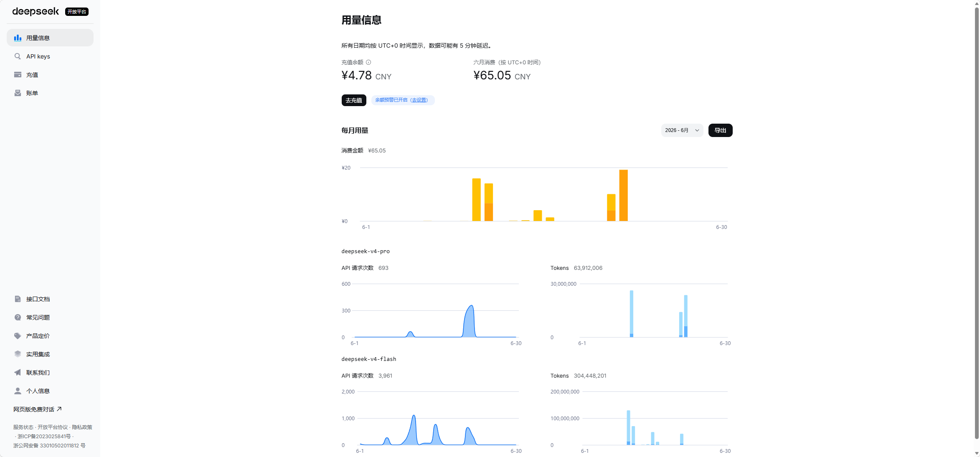Click the ¥4.78 CNY balance value
Viewport: 980px width, 457px height.
coord(366,76)
